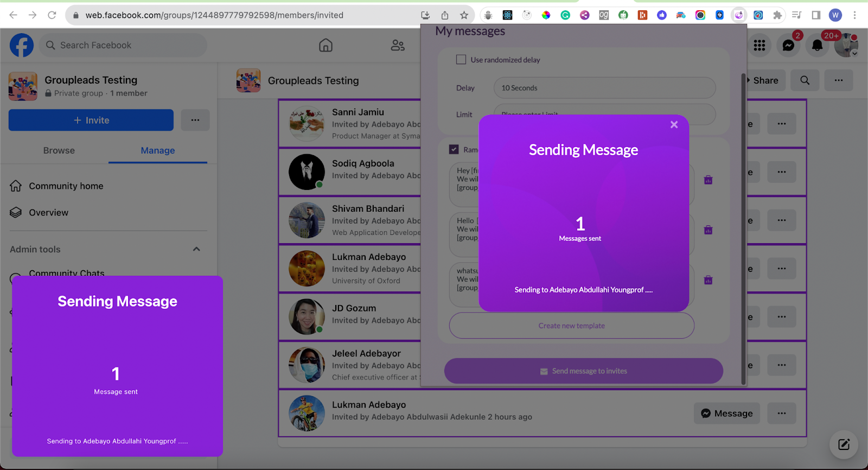Click the Delay input showing 10 Seconds
Screen dimensions: 868x470
click(604, 88)
